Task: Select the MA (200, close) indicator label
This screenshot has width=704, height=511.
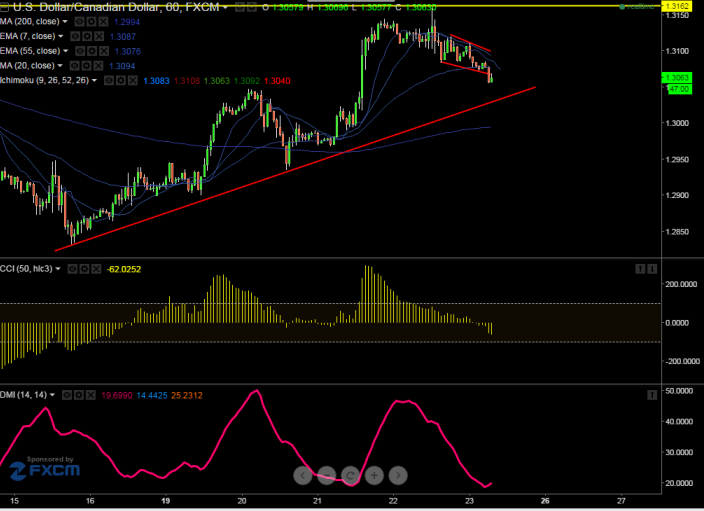Action: (30, 22)
